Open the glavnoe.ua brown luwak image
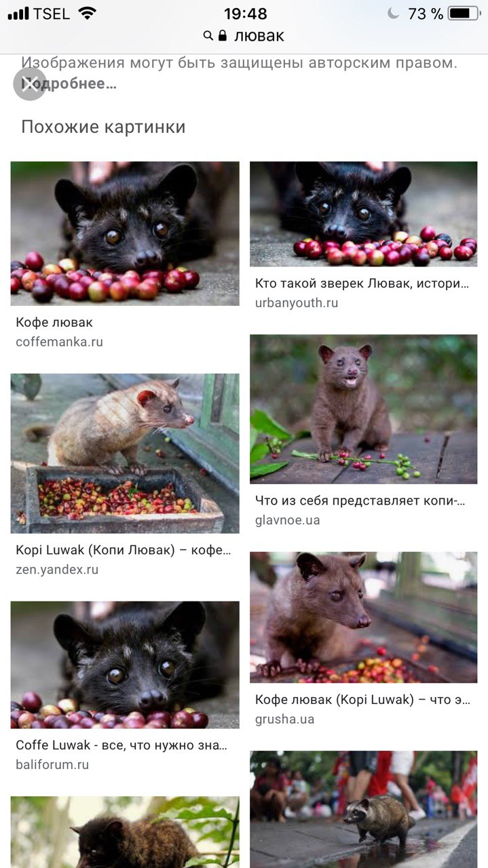This screenshot has height=868, width=488. [363, 409]
